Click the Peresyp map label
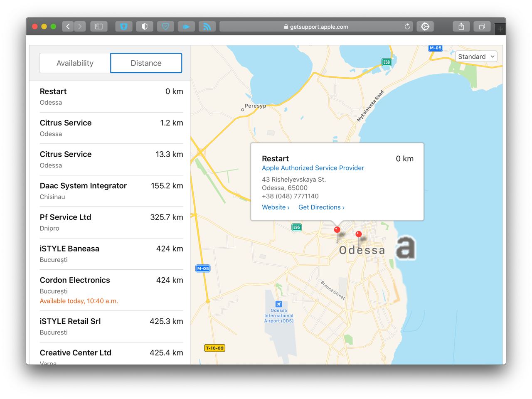The image size is (532, 399). (255, 106)
